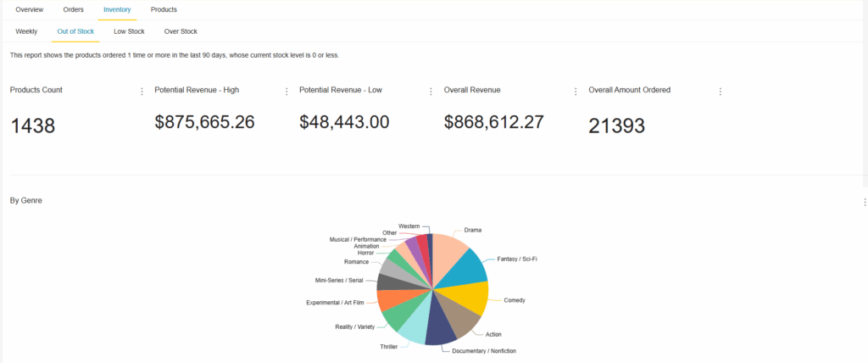Open Overall Revenue kebab menu
The image size is (868, 363).
pyautogui.click(x=576, y=92)
